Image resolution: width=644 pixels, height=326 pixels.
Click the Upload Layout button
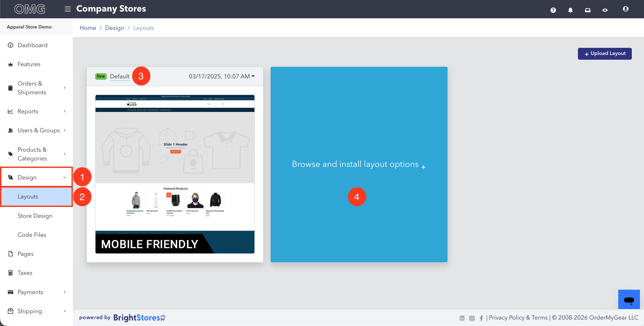click(x=605, y=54)
